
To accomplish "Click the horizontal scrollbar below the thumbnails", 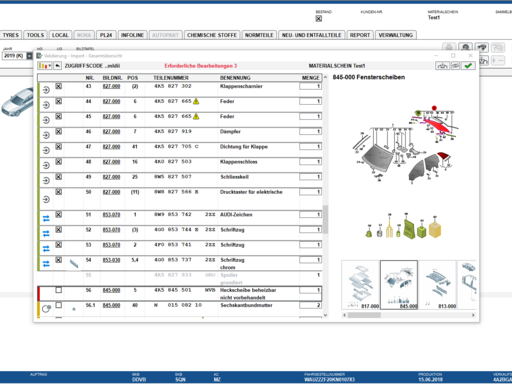I will pos(408,315).
